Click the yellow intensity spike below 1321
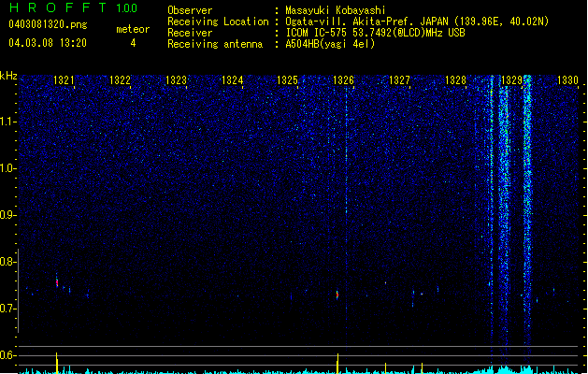 tap(57, 363)
